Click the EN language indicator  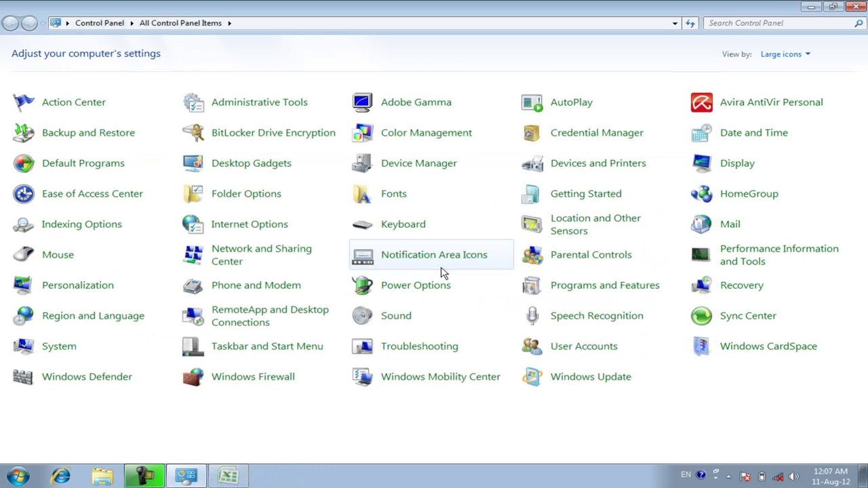(686, 475)
